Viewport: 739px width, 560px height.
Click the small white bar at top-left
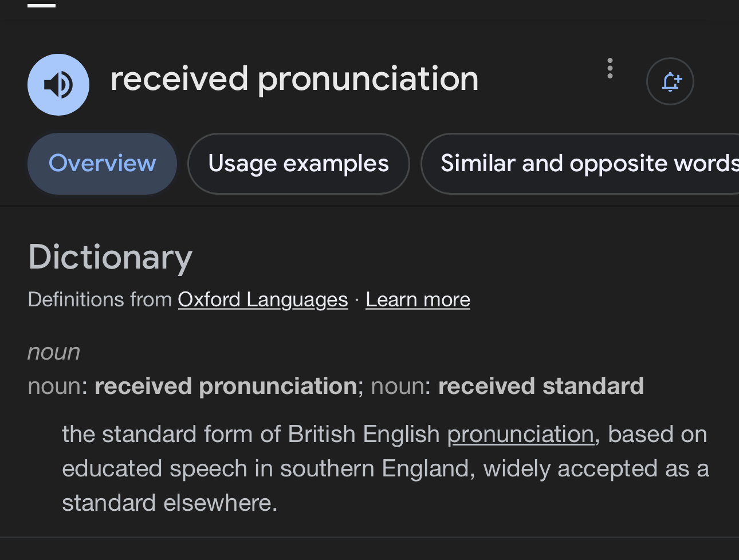click(42, 5)
